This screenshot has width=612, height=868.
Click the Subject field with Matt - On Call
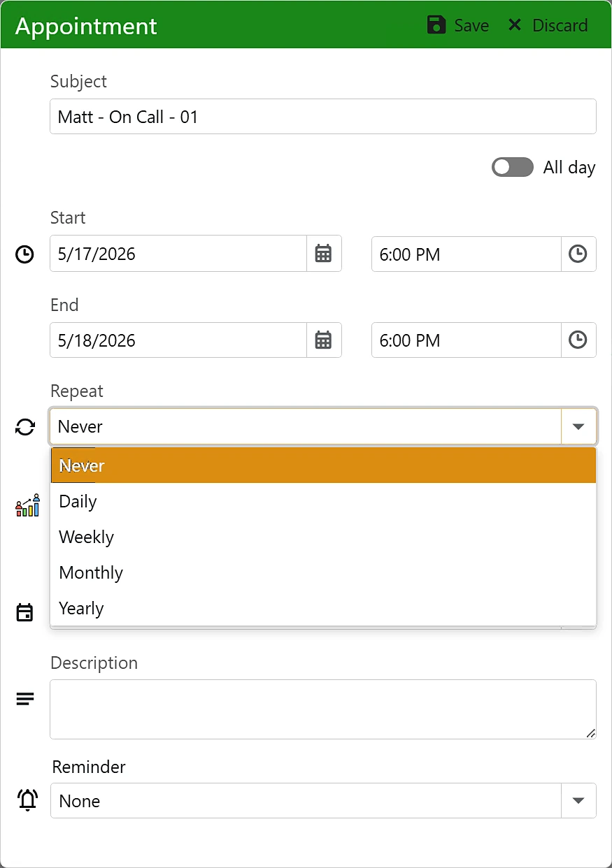tap(323, 117)
